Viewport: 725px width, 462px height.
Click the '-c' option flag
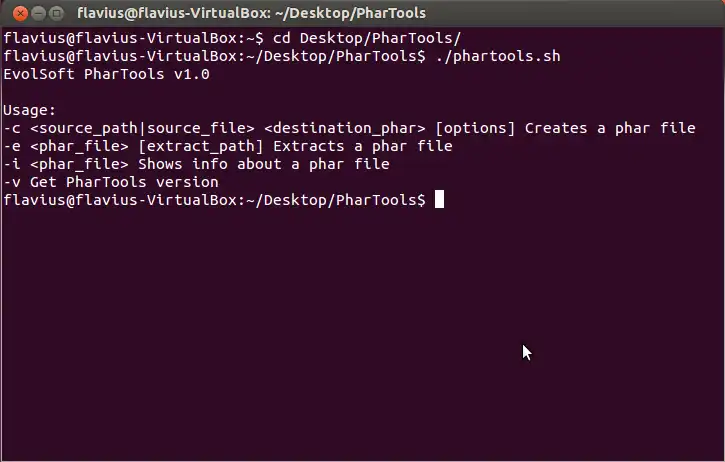click(13, 128)
